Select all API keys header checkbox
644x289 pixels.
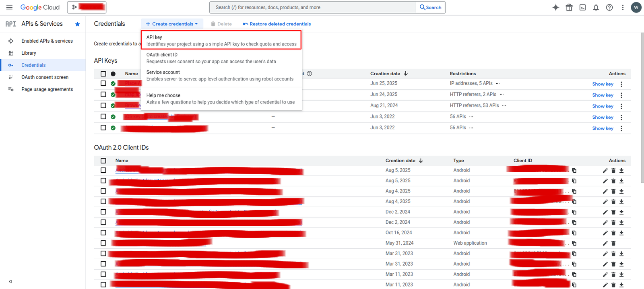point(103,74)
